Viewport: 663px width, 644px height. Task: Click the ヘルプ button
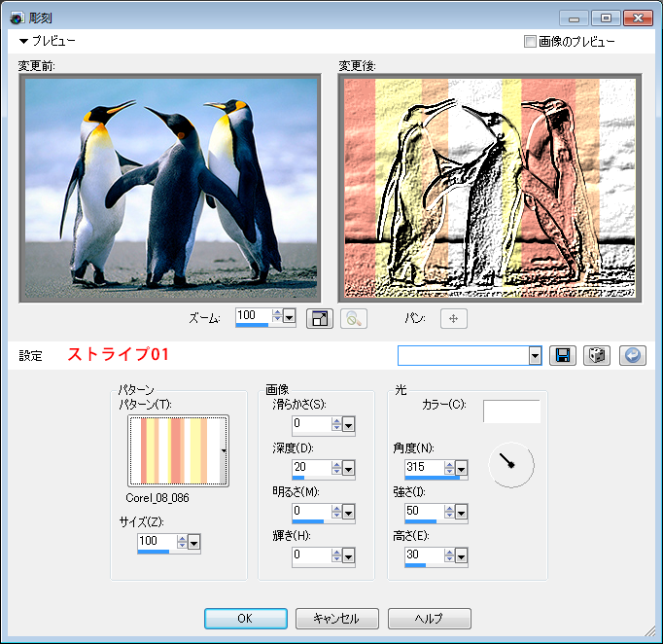429,619
